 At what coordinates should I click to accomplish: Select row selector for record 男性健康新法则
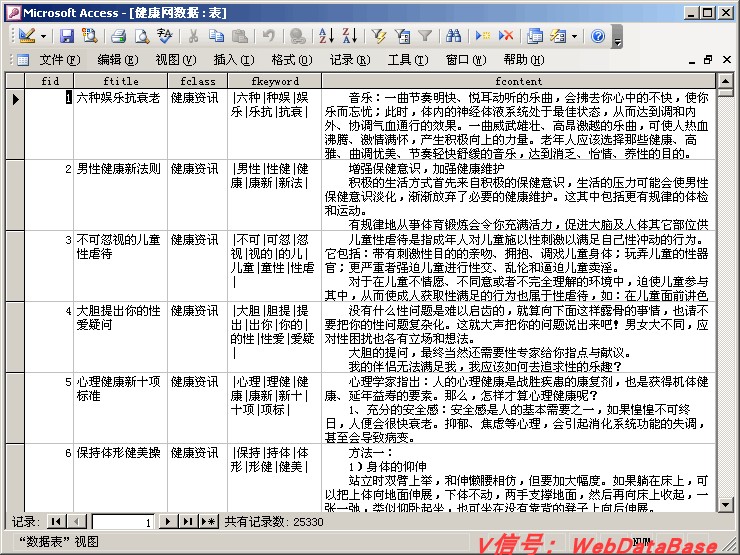pos(15,195)
